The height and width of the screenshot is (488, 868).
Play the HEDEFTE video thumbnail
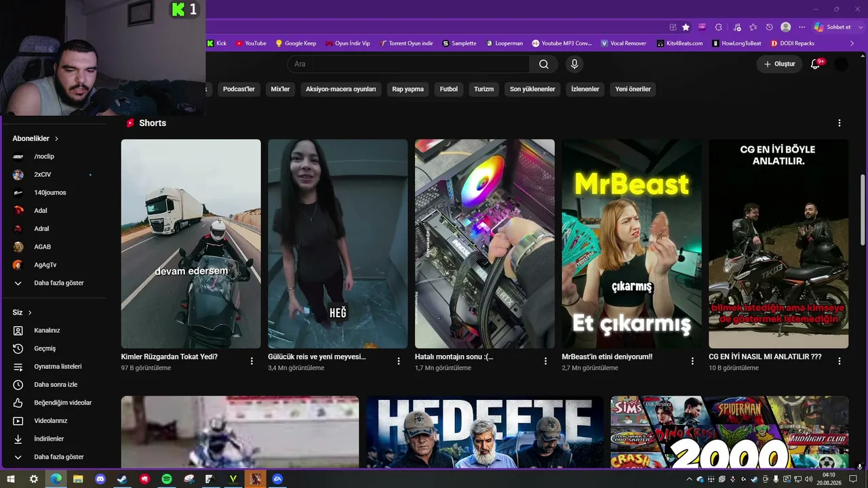485,432
